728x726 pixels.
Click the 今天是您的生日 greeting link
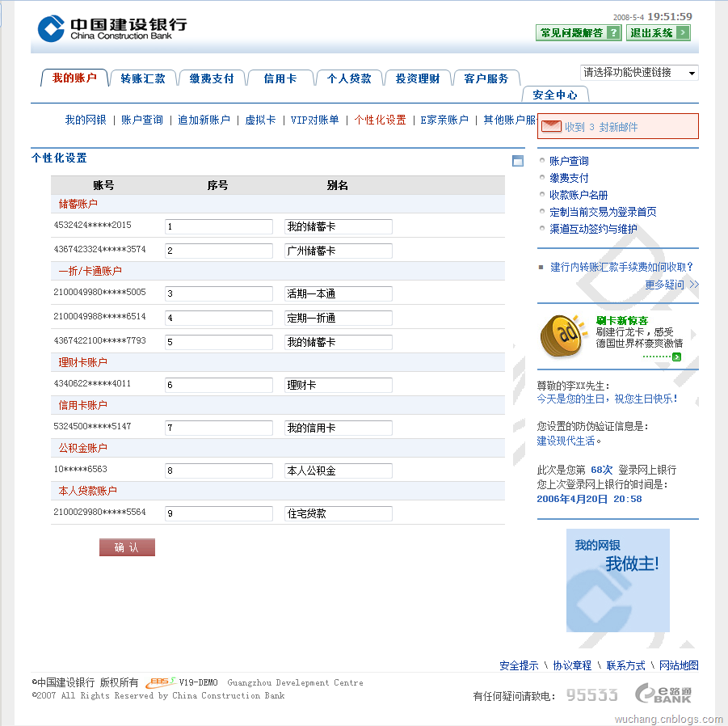(x=607, y=399)
